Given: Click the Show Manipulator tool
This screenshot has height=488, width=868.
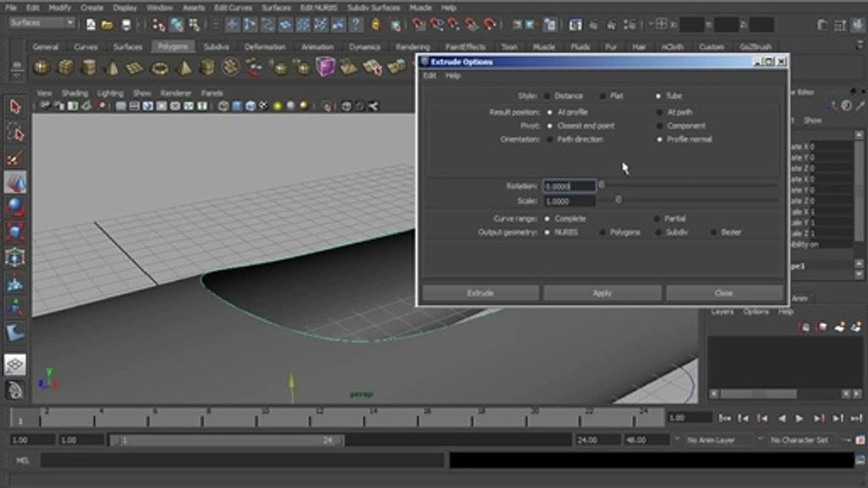Looking at the screenshot, I should (x=15, y=308).
